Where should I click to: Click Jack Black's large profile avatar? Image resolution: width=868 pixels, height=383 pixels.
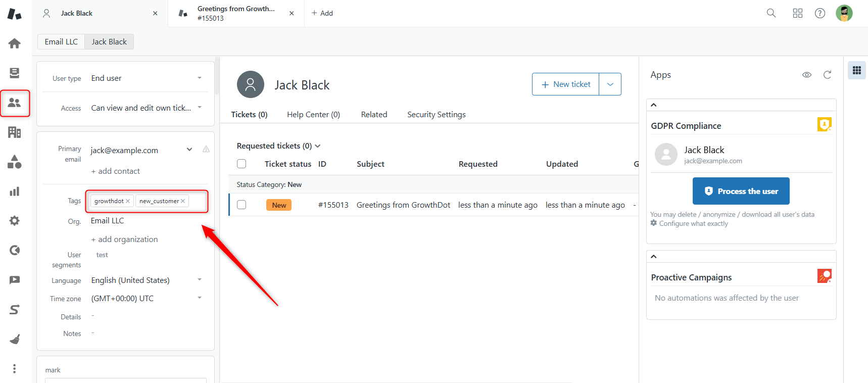tap(251, 84)
